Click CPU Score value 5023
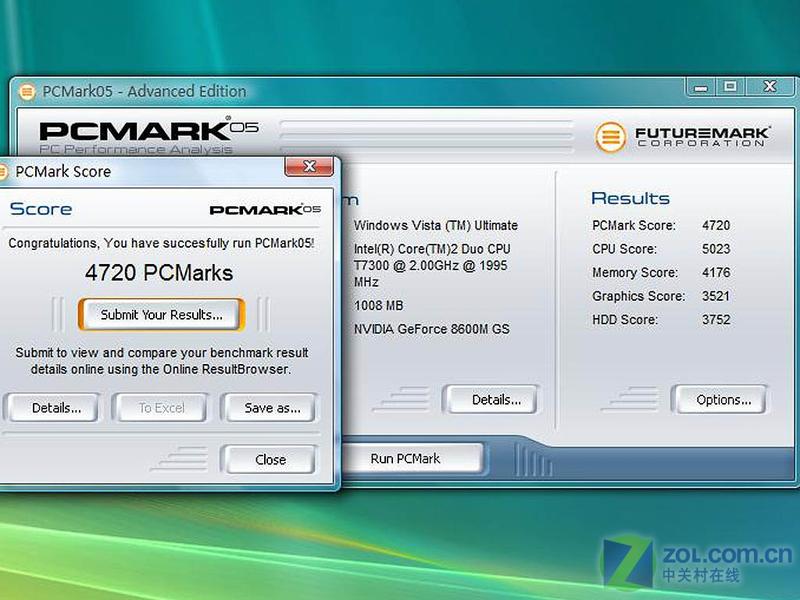The height and width of the screenshot is (600, 800). coord(716,248)
